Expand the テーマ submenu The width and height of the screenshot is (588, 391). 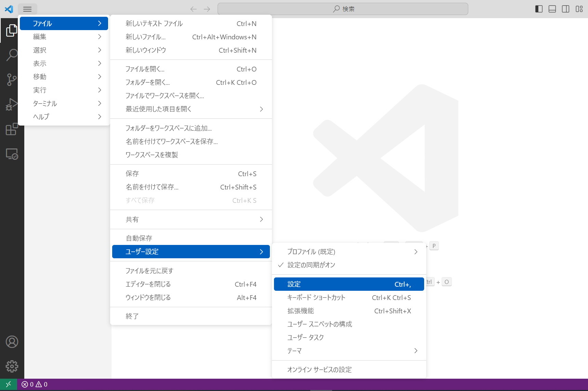click(349, 351)
